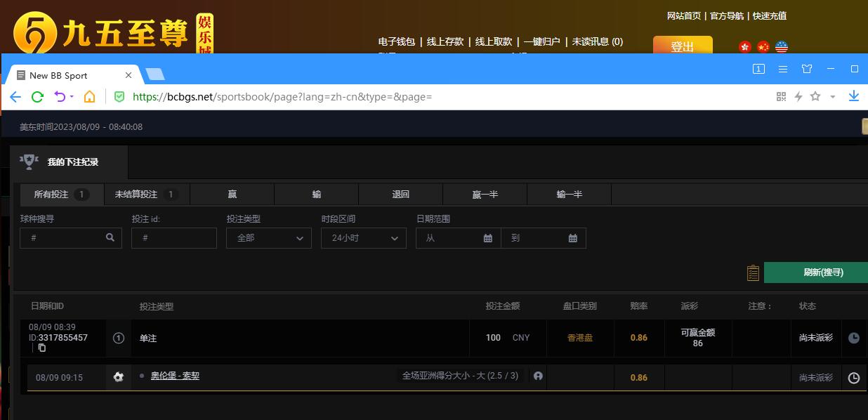Image resolution: width=868 pixels, height=420 pixels.
Task: Click the trophy icon next to 我的下注纪录
Action: (x=29, y=162)
